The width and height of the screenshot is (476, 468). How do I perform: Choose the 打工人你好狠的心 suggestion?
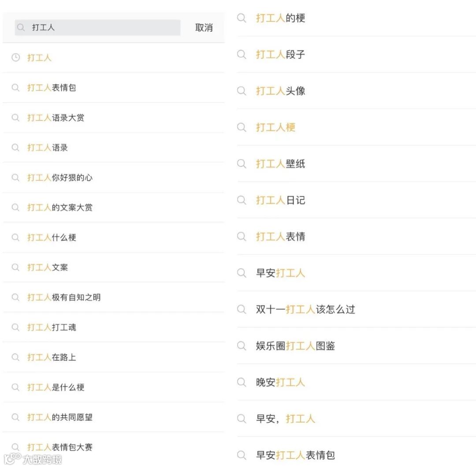tap(114, 178)
